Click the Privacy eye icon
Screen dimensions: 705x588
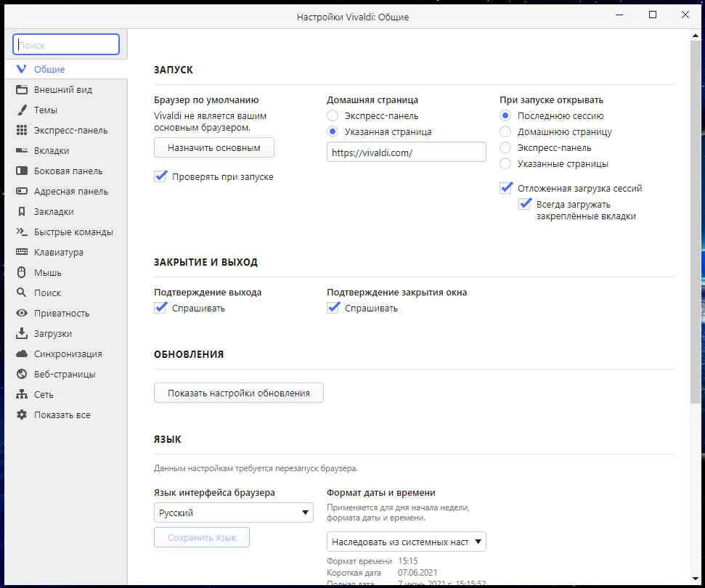pyautogui.click(x=22, y=314)
